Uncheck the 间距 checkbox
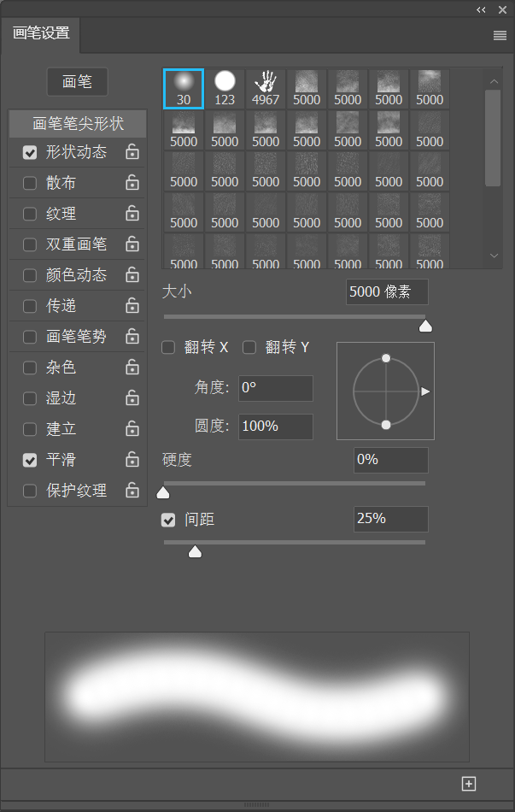Screen dimensions: 515x812 168,520
